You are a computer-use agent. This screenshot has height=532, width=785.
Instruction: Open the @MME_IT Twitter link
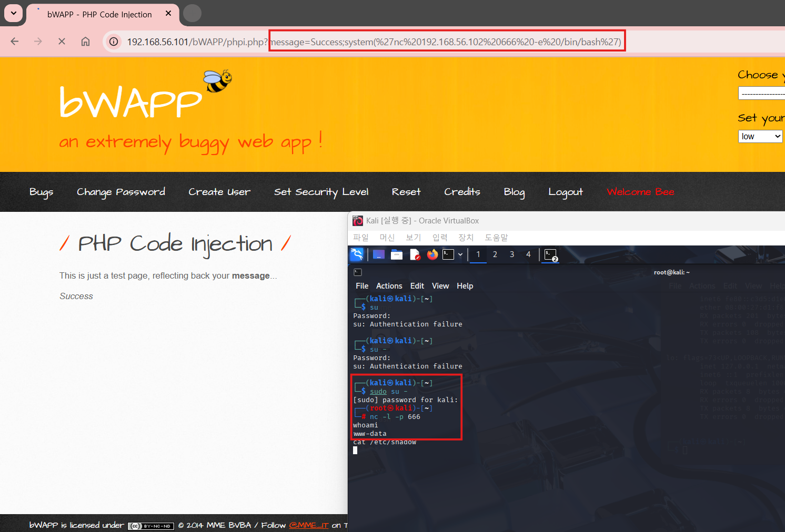tap(309, 525)
